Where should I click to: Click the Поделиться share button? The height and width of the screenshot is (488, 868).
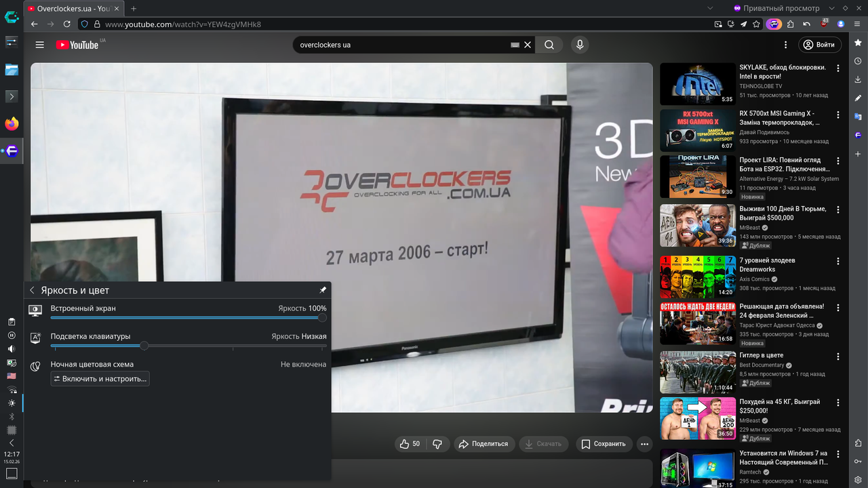(484, 444)
